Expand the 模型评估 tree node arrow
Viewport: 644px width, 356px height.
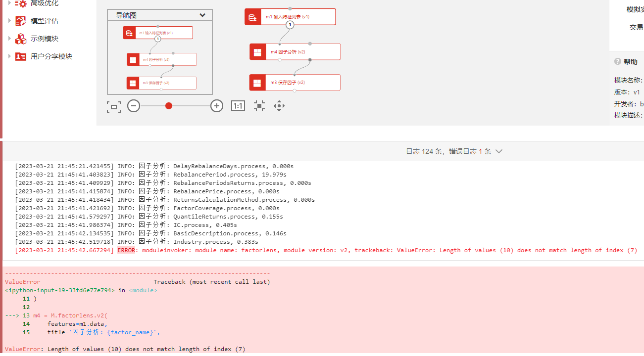pos(9,21)
